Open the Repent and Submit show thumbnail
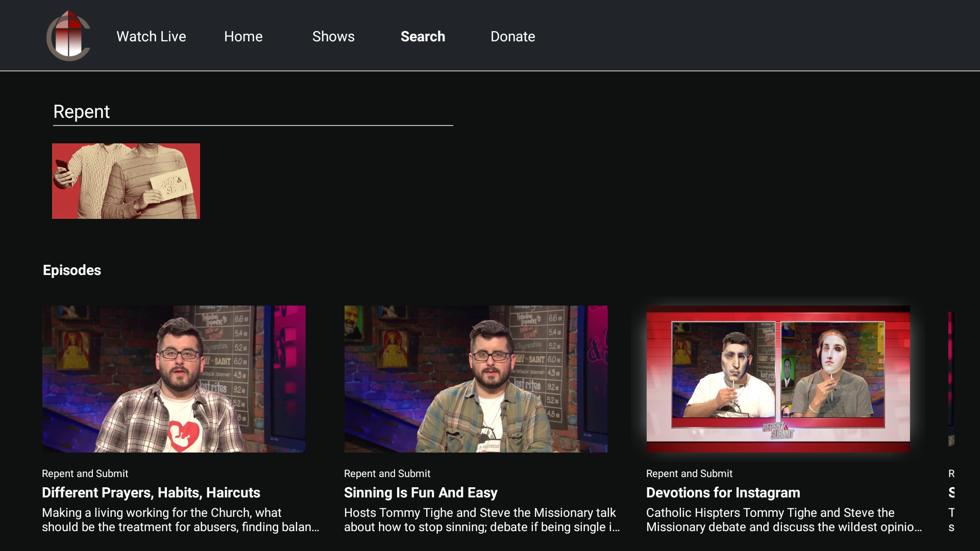This screenshot has width=980, height=551. (126, 181)
